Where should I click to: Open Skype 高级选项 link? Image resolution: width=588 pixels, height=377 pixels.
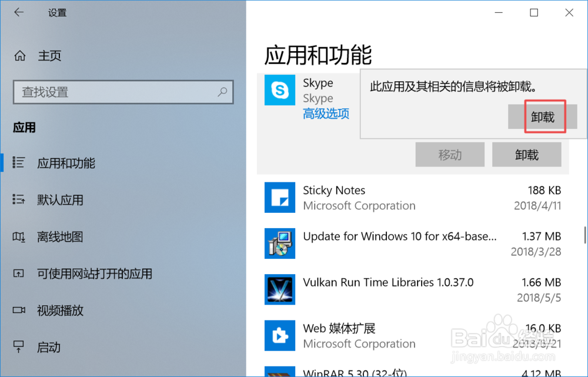[x=326, y=114]
